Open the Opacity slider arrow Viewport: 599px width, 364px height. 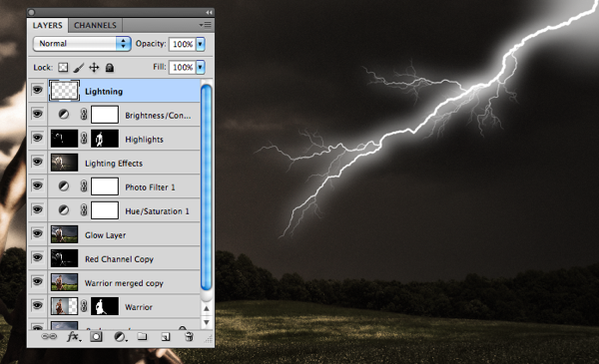point(201,44)
